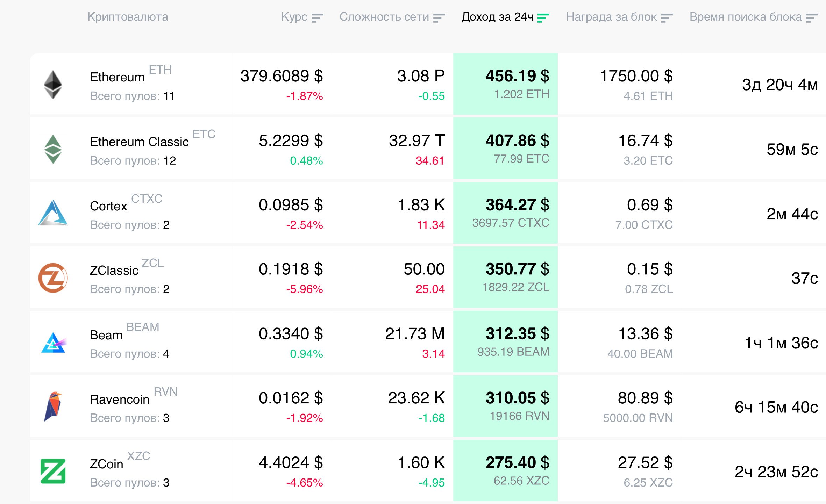Click the income amount 1.202 ETH

pyautogui.click(x=522, y=94)
